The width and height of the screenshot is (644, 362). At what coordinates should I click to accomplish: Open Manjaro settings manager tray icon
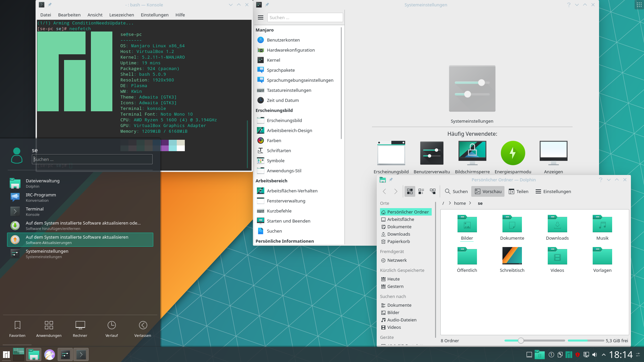pyautogui.click(x=569, y=355)
